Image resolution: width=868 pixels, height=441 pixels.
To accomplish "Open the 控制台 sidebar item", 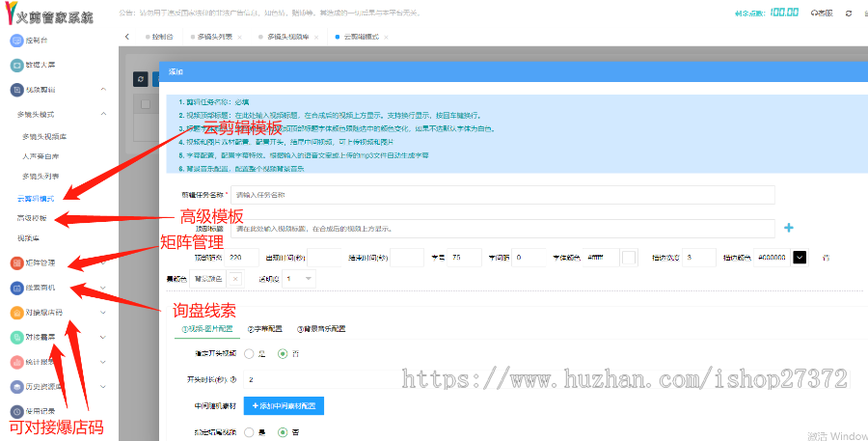I will click(34, 41).
